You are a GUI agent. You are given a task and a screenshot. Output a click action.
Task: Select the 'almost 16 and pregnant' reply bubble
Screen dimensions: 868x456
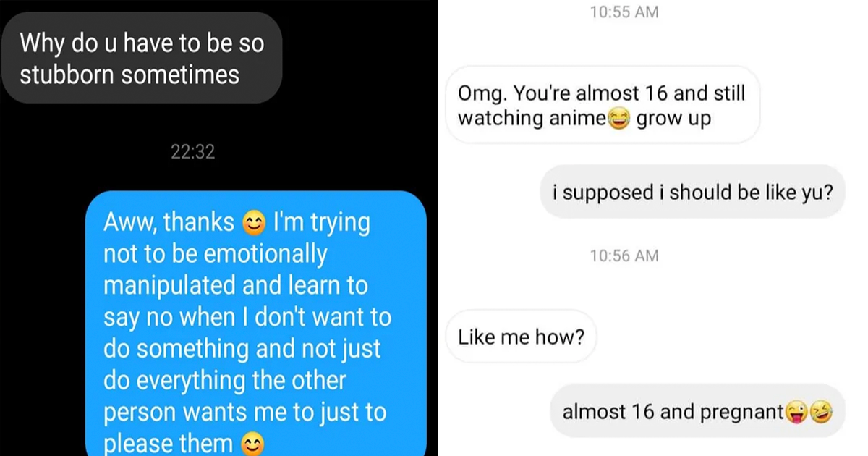click(x=697, y=411)
